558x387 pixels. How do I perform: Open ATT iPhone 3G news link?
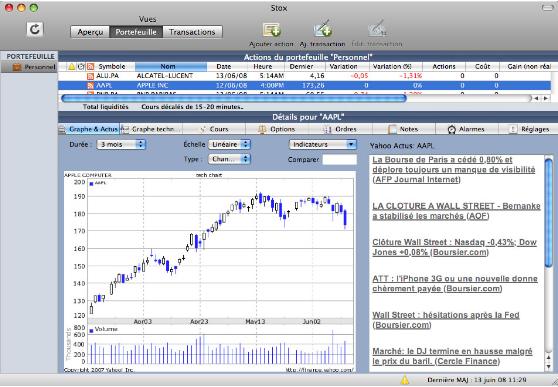tap(455, 283)
